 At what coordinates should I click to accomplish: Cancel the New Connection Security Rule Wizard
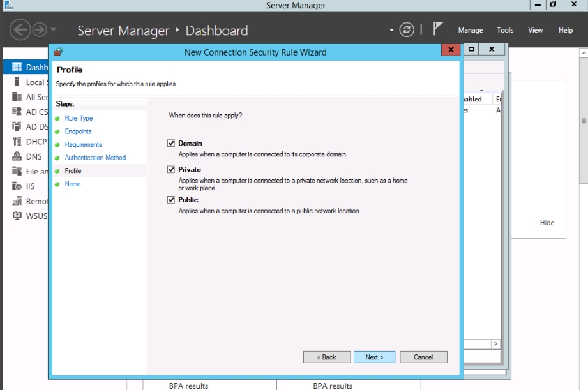click(x=423, y=357)
